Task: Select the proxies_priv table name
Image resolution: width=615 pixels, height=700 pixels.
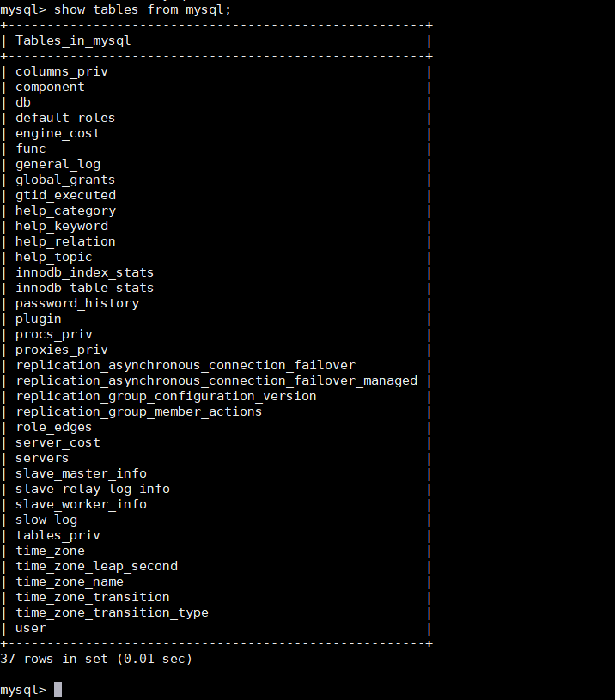Action: (62, 350)
